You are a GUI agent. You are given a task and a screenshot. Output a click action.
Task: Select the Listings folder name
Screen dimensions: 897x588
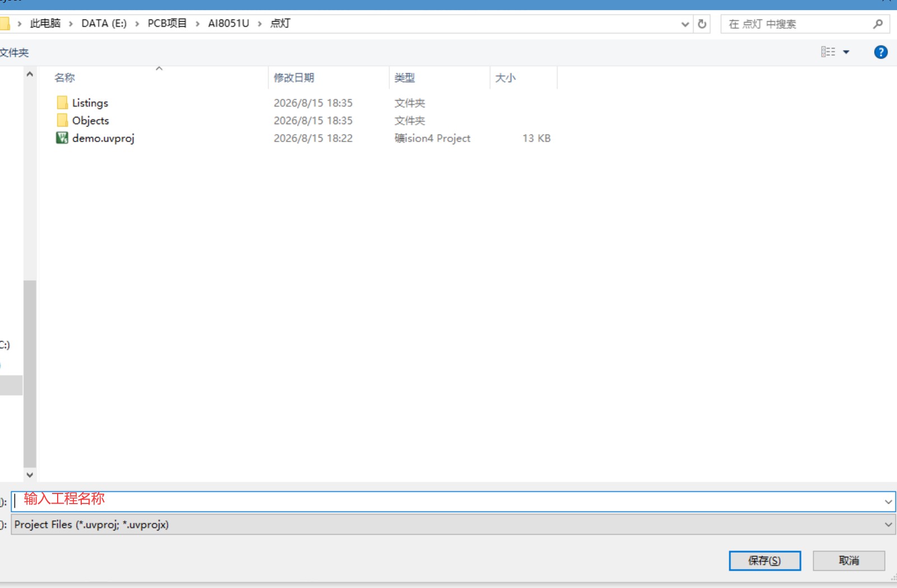pyautogui.click(x=90, y=103)
